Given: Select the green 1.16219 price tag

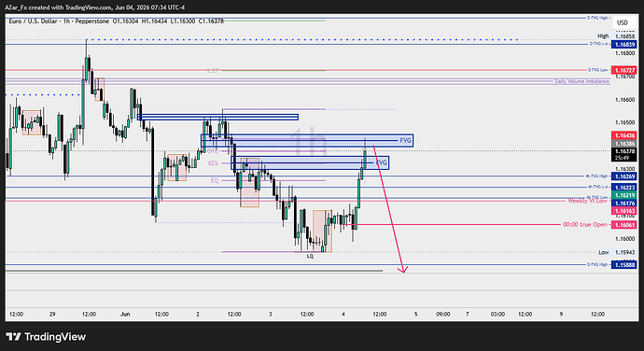Looking at the screenshot, I should click(623, 195).
